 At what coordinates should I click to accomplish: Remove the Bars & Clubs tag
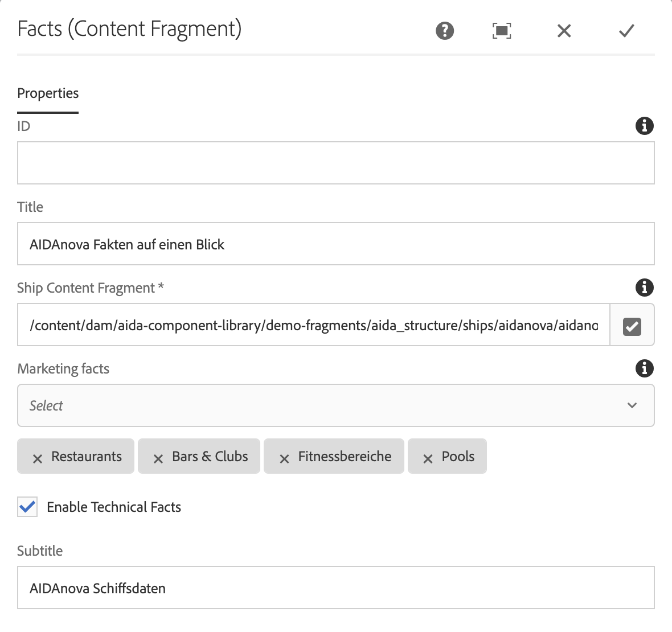pyautogui.click(x=158, y=458)
